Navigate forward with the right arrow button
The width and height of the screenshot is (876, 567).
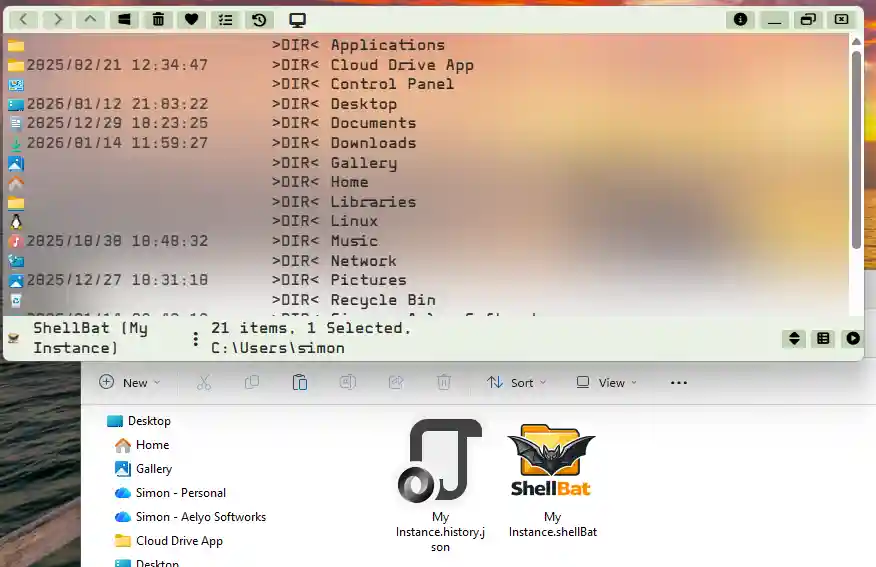[57, 19]
